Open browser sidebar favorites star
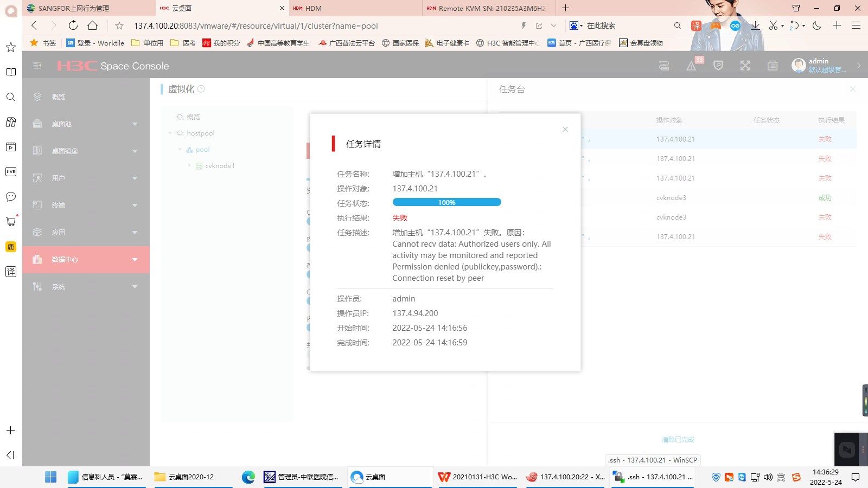The image size is (868, 488). (x=10, y=47)
